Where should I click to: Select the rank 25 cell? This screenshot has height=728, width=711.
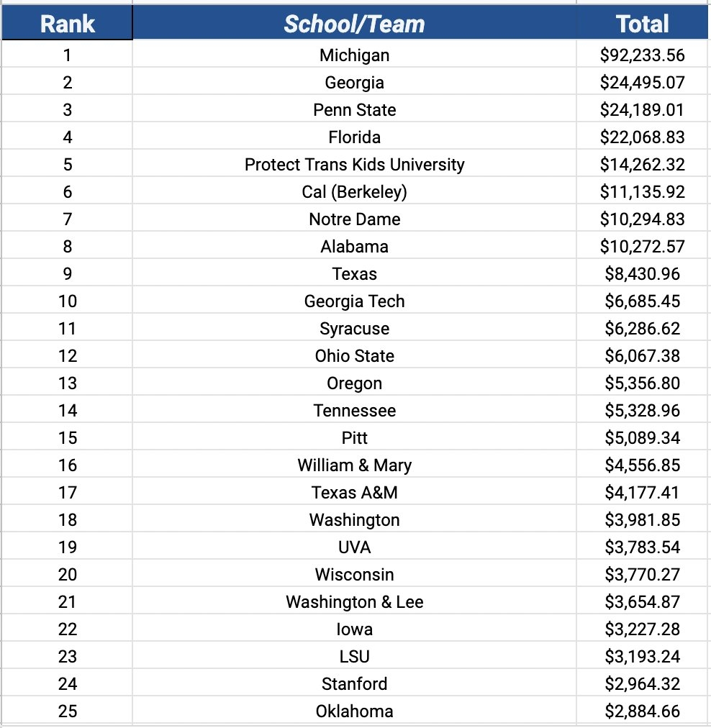pyautogui.click(x=67, y=711)
